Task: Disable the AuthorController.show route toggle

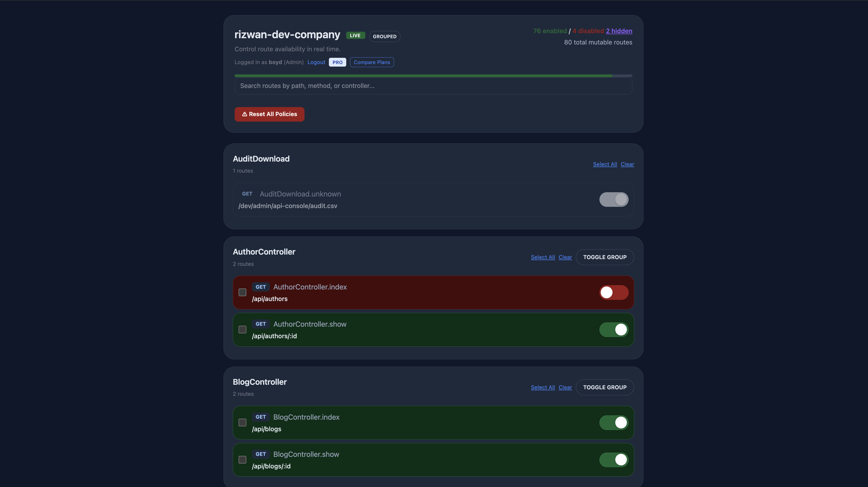Action: click(x=614, y=329)
